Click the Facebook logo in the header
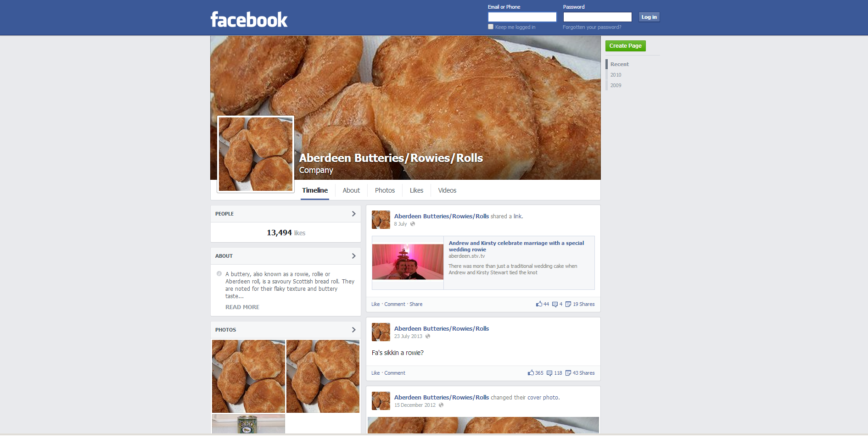Viewport: 868px width, 438px height. (x=249, y=20)
